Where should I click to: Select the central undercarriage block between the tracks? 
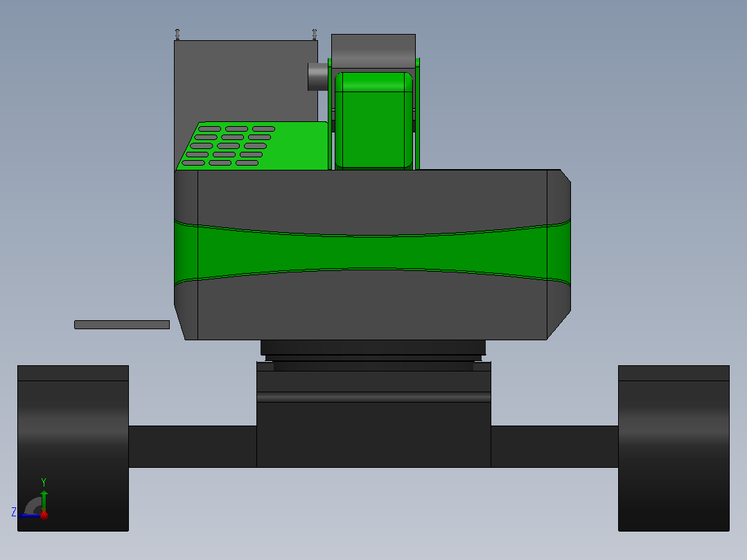[373, 414]
